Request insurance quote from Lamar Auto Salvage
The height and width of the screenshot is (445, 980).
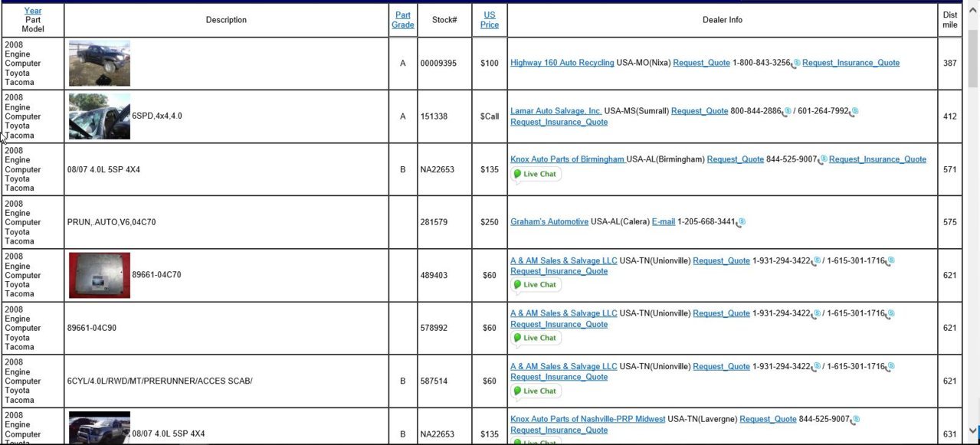point(559,122)
